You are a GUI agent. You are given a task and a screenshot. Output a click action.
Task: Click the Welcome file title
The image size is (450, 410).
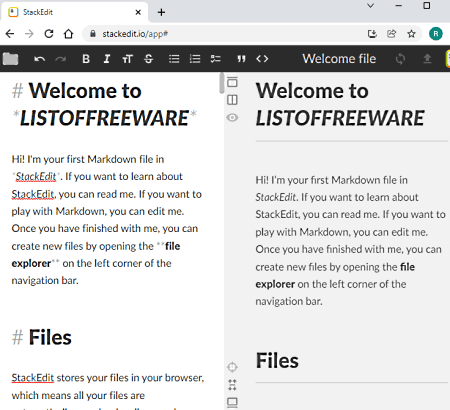[x=339, y=59]
